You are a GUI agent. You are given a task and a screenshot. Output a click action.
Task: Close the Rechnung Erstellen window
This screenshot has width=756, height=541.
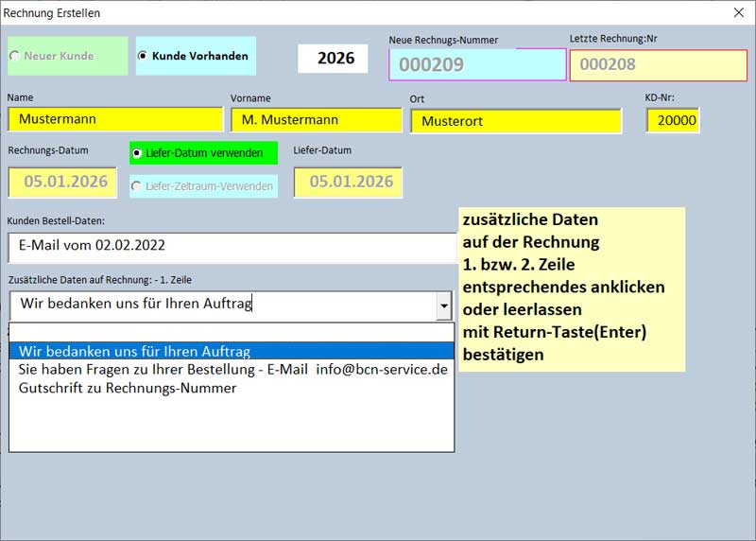[x=738, y=13]
